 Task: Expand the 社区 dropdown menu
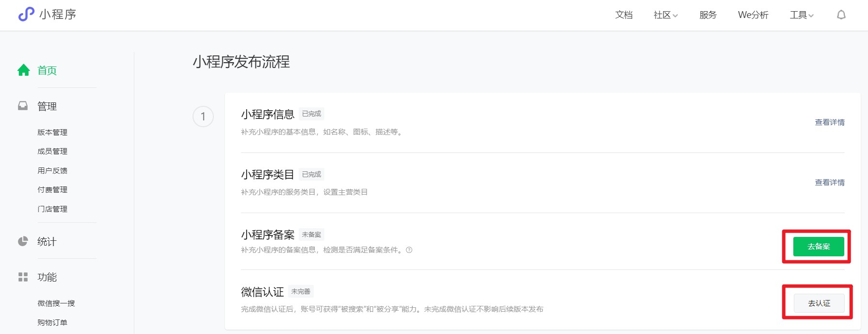(666, 15)
